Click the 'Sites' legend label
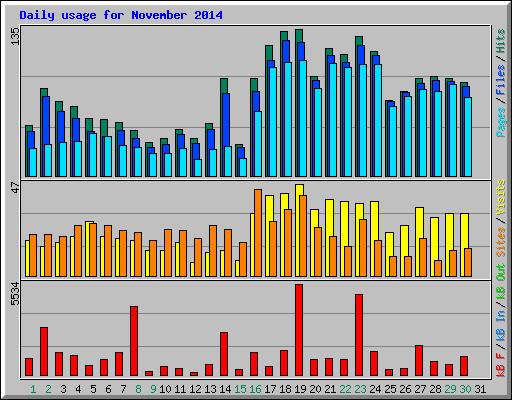The image size is (512, 400). point(501,242)
